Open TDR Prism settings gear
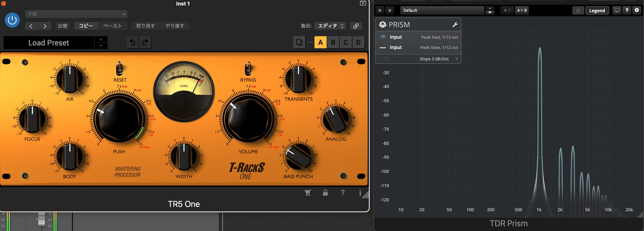644x231 pixels. [x=637, y=10]
